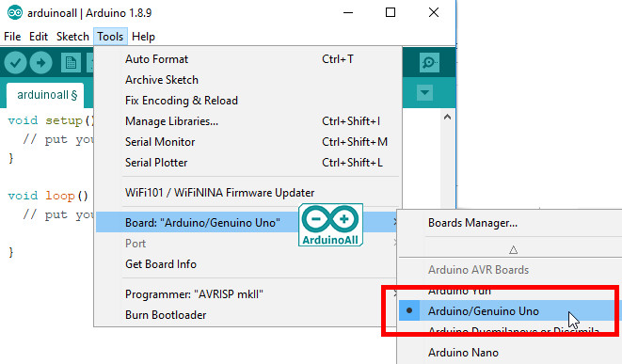Minimize the Arduino window
This screenshot has width=622, height=364.
coord(348,12)
